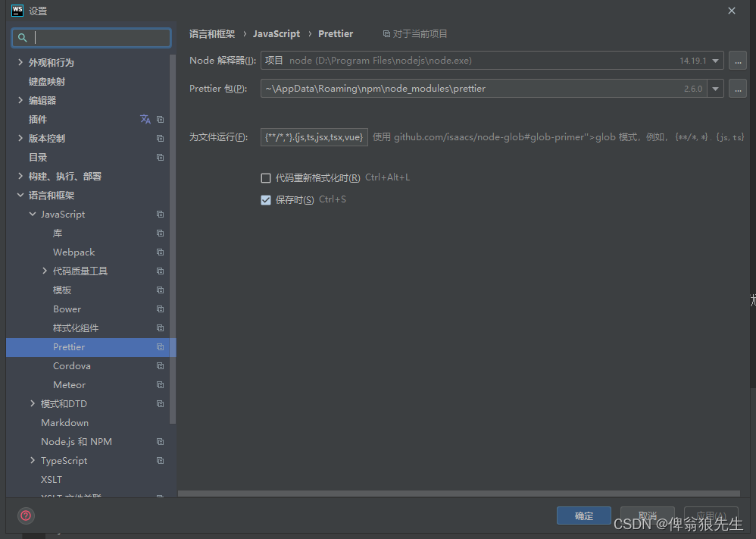Open the Node 解释器 dropdown arrow

[716, 61]
